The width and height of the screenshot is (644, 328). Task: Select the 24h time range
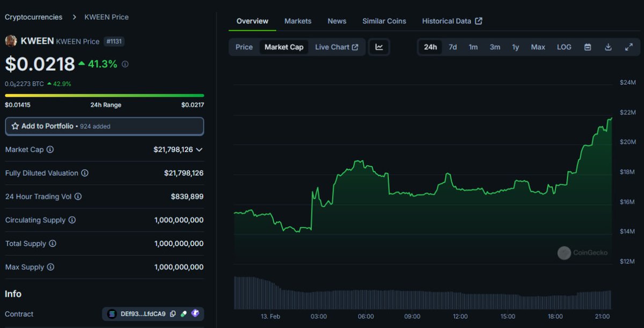[x=430, y=47]
